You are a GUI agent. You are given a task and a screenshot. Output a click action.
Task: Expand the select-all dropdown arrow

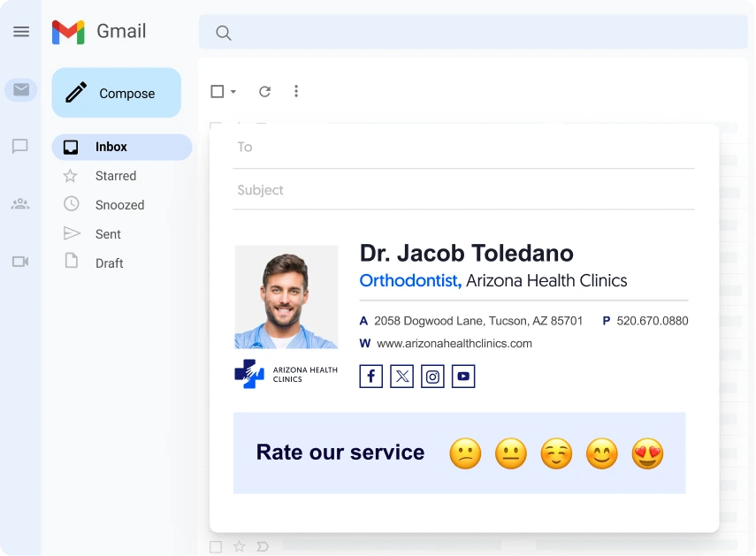click(233, 92)
